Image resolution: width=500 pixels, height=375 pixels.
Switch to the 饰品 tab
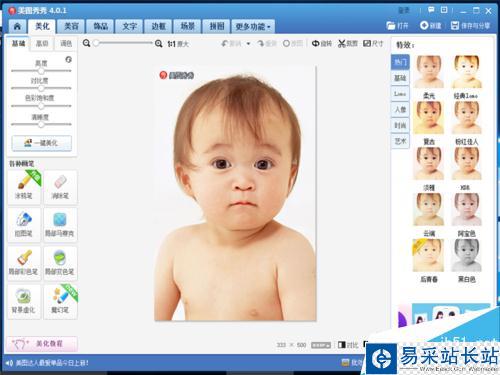[100, 26]
